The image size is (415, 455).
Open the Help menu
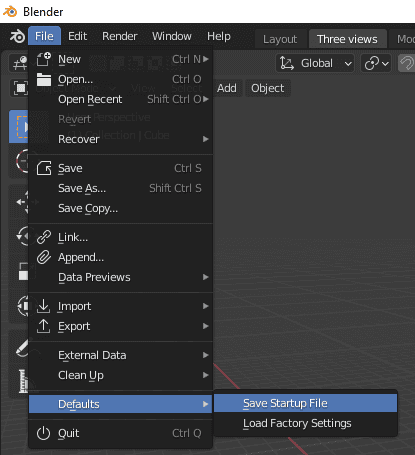click(219, 36)
